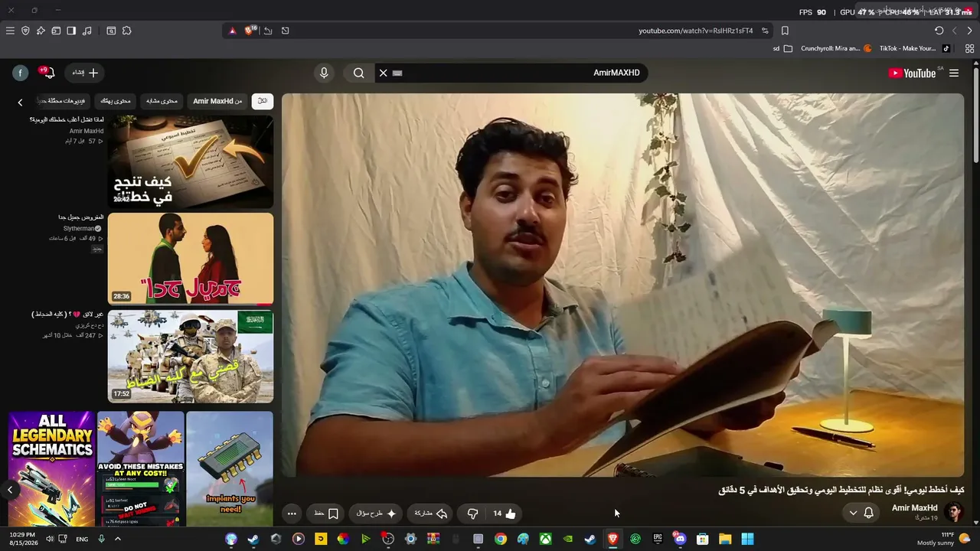Select the 'محتوى يهمّك' filter chip
The width and height of the screenshot is (980, 551).
(x=116, y=101)
